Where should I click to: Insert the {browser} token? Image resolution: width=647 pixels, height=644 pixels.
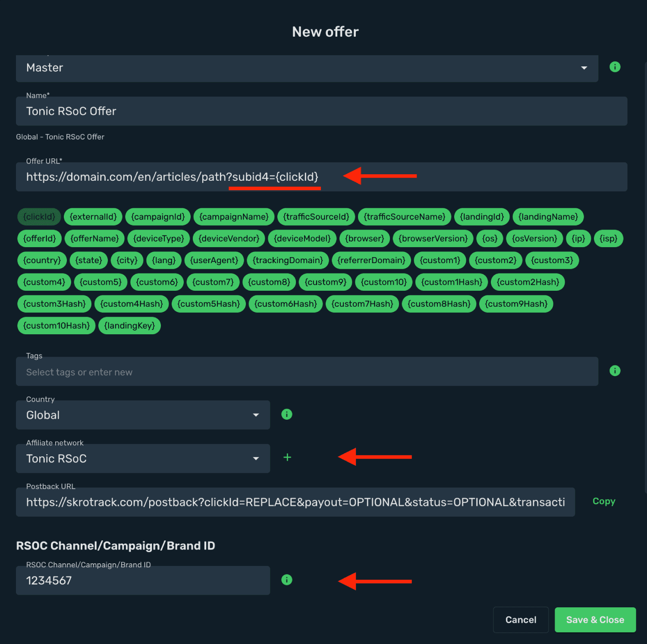click(x=364, y=239)
